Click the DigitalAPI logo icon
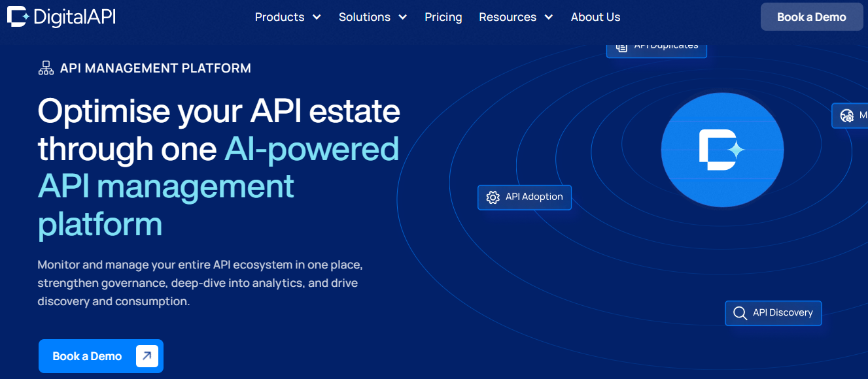Viewport: 868px width, 379px height. click(18, 16)
